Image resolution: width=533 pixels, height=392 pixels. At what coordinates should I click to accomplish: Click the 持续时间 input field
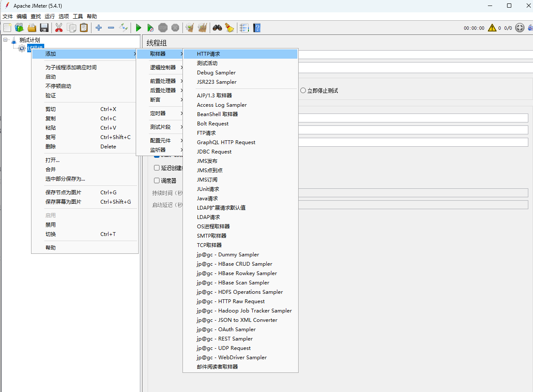413,193
